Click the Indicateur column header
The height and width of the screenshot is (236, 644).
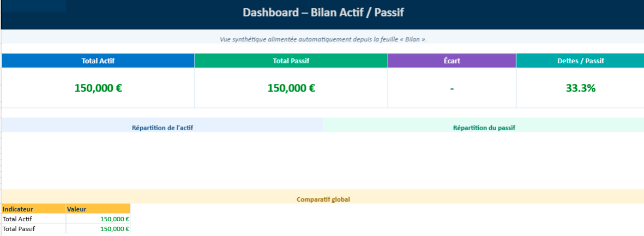click(x=18, y=209)
